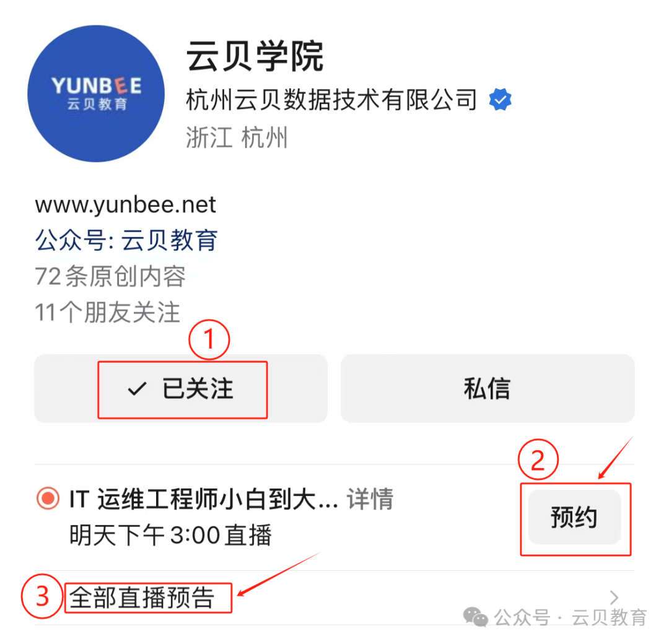Open the IT 运维工程师小白到大 live title
This screenshot has width=669, height=644.
click(x=204, y=498)
